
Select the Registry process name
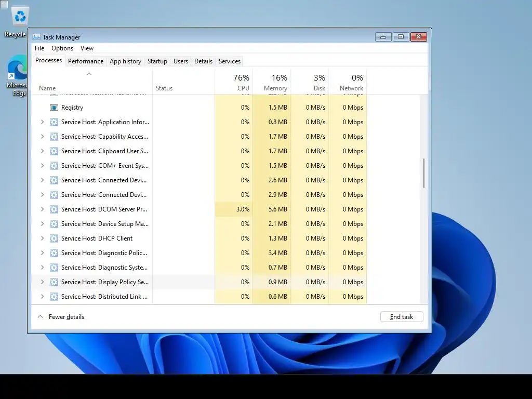72,108
